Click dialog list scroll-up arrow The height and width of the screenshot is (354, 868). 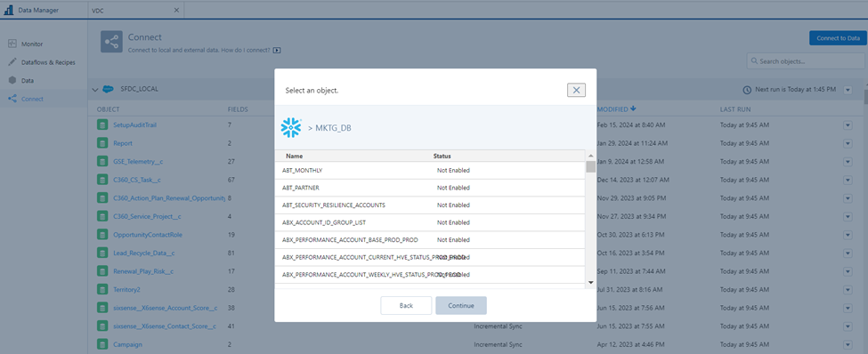coord(590,156)
